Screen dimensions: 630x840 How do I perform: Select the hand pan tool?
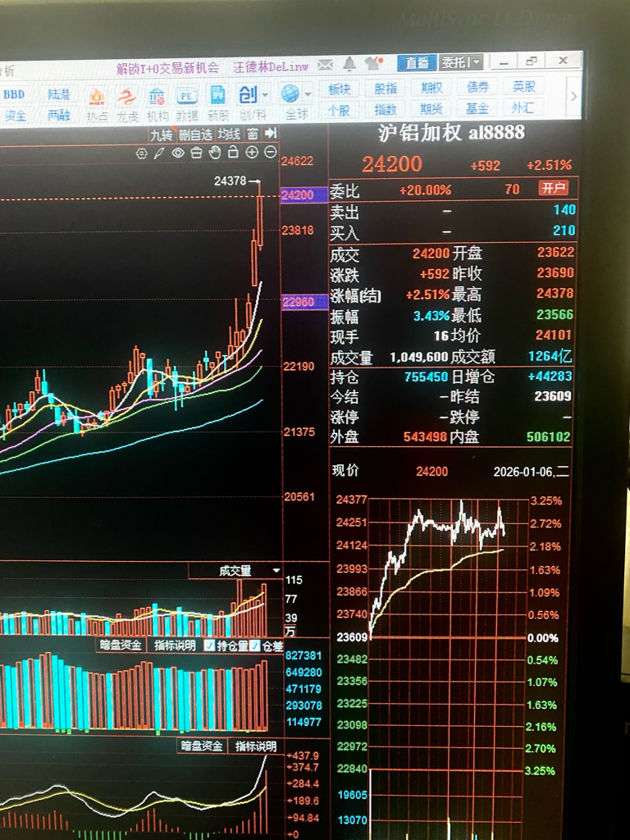tap(214, 152)
